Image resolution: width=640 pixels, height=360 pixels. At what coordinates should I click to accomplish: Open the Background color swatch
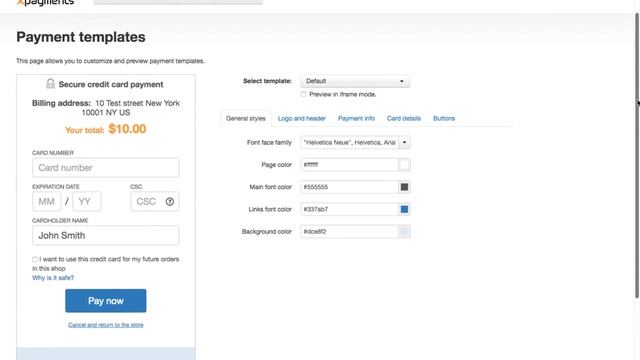404,231
